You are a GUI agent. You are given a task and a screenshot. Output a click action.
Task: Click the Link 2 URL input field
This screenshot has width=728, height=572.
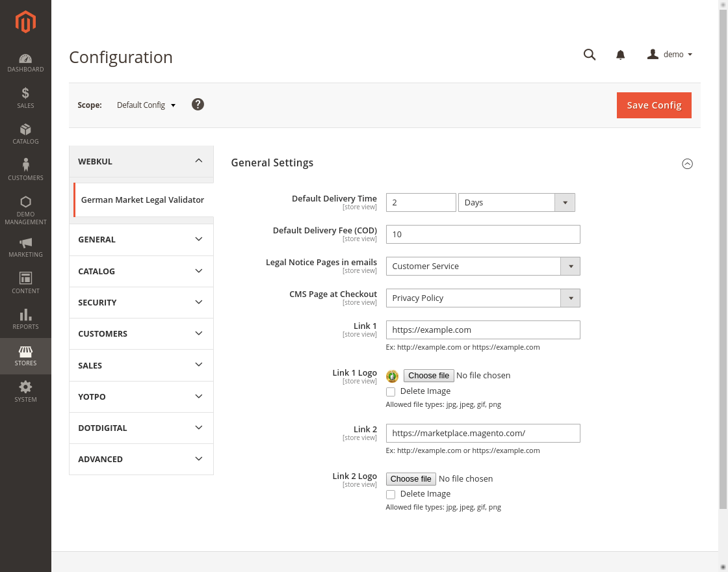pyautogui.click(x=483, y=433)
